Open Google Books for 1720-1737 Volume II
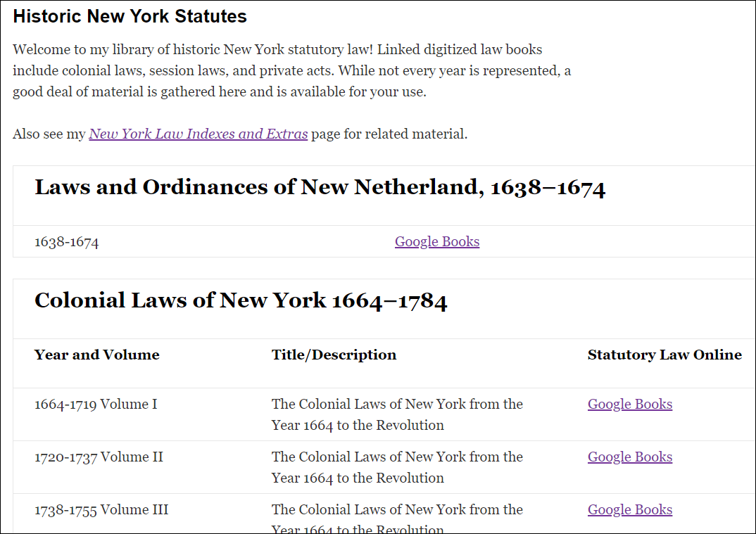 click(x=629, y=457)
